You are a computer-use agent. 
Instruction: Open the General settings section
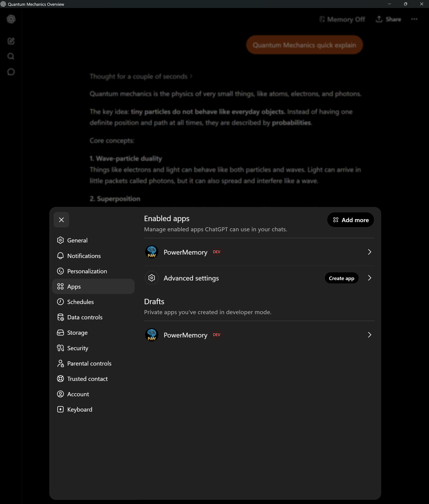point(93,240)
